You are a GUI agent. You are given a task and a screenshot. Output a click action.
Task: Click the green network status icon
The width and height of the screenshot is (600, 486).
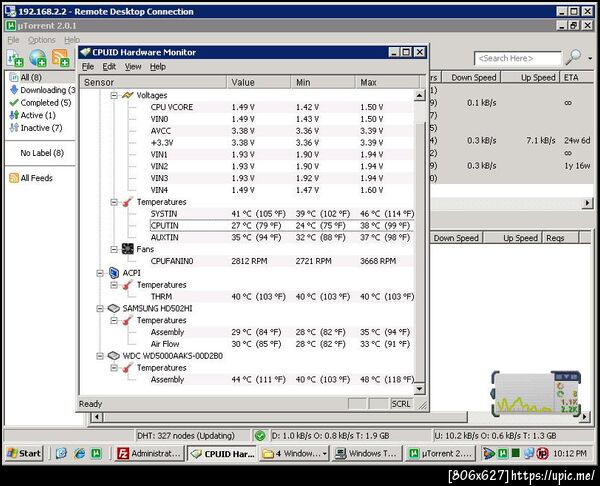[x=260, y=436]
